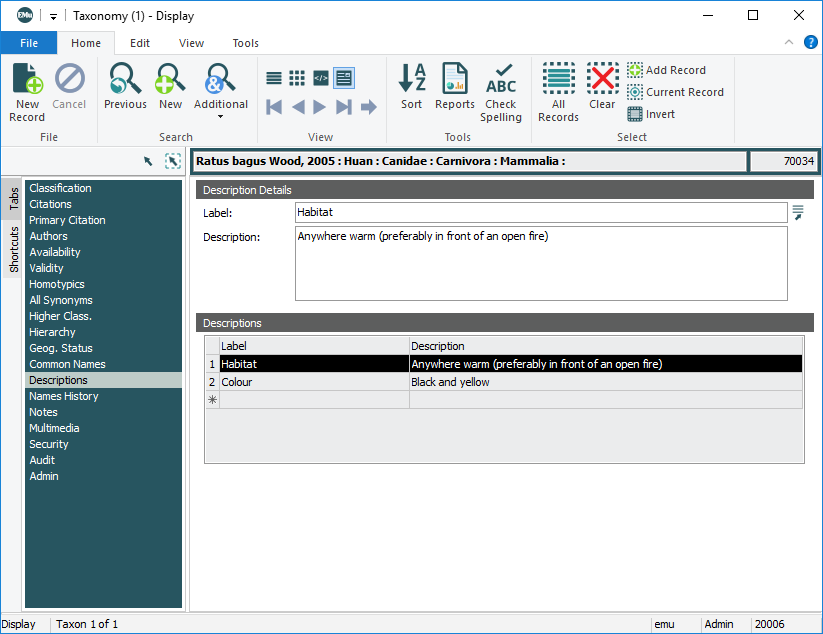Toggle the details page view
The height and width of the screenshot is (634, 823).
click(344, 78)
